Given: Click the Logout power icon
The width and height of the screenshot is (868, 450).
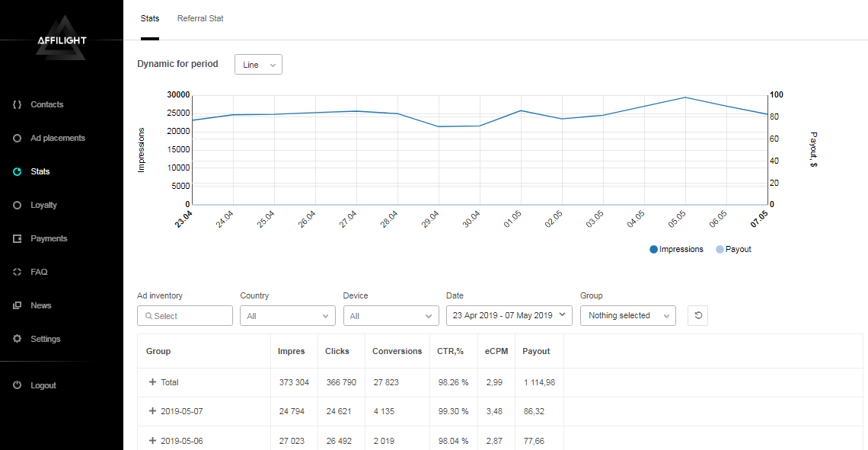Looking at the screenshot, I should [17, 385].
